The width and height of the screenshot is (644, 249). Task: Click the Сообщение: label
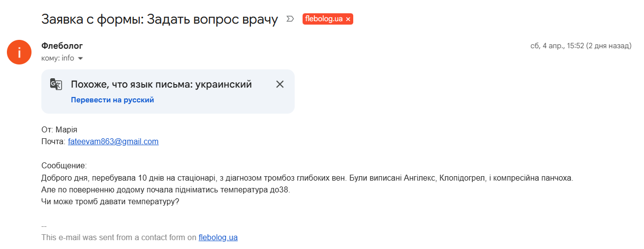[x=64, y=166]
